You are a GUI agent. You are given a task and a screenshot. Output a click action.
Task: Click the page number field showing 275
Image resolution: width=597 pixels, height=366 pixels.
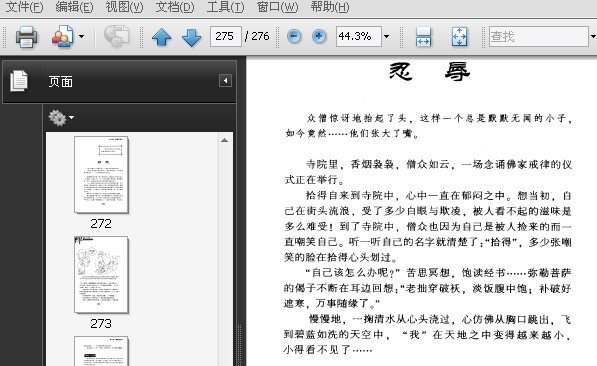pyautogui.click(x=225, y=36)
